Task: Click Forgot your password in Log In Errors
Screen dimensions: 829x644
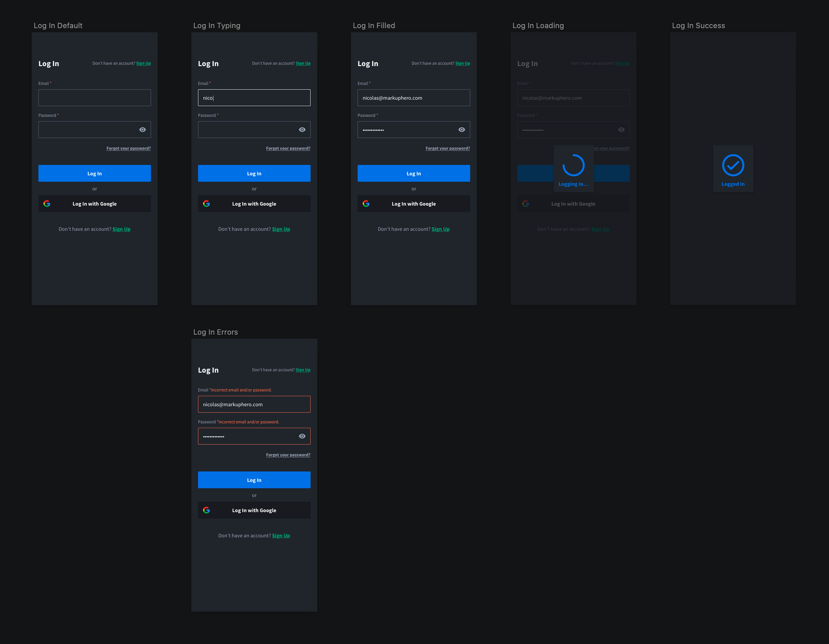Action: 288,455
